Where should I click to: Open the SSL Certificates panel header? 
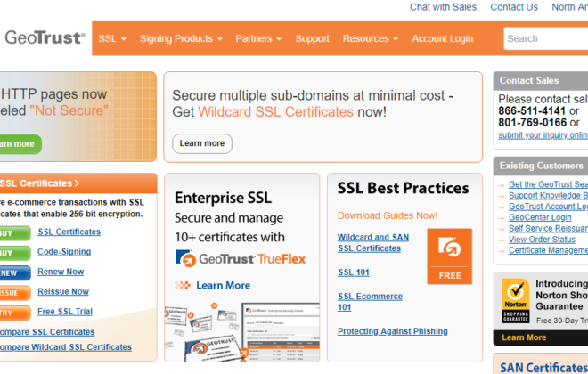78,183
